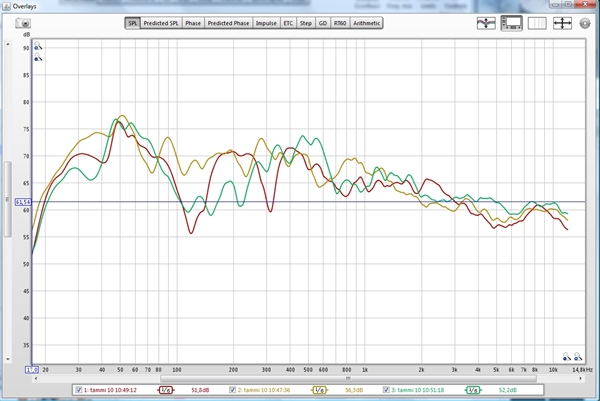600x401 pixels.
Task: Click the 56,3dB trace value
Action: [354, 390]
